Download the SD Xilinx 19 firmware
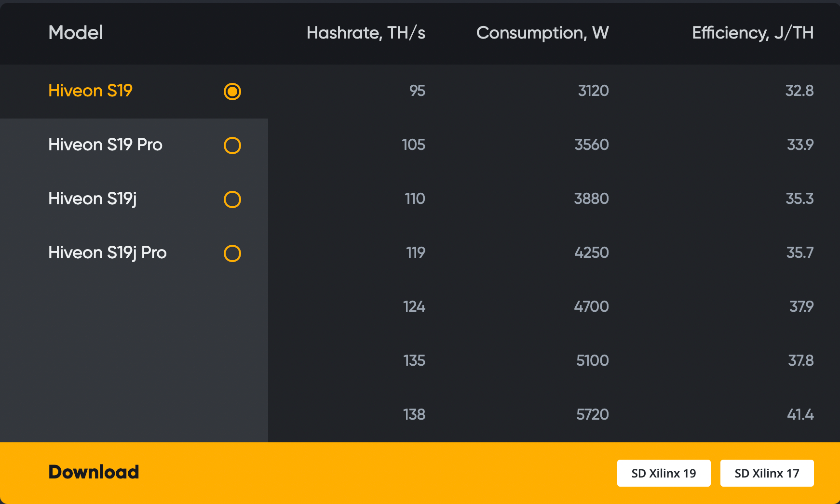This screenshot has width=840, height=504. [x=664, y=473]
